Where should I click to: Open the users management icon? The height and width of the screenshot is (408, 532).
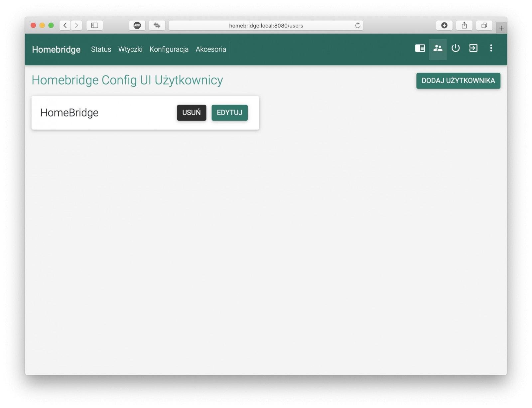(x=438, y=49)
